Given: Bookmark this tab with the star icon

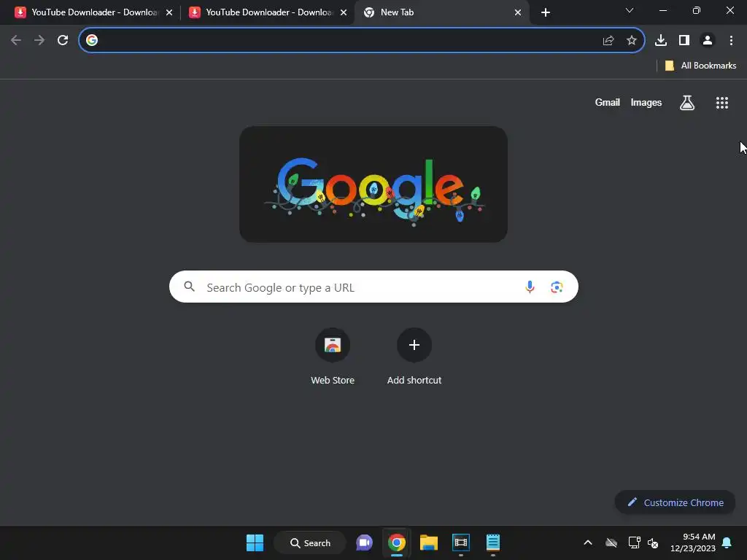Looking at the screenshot, I should (631, 41).
